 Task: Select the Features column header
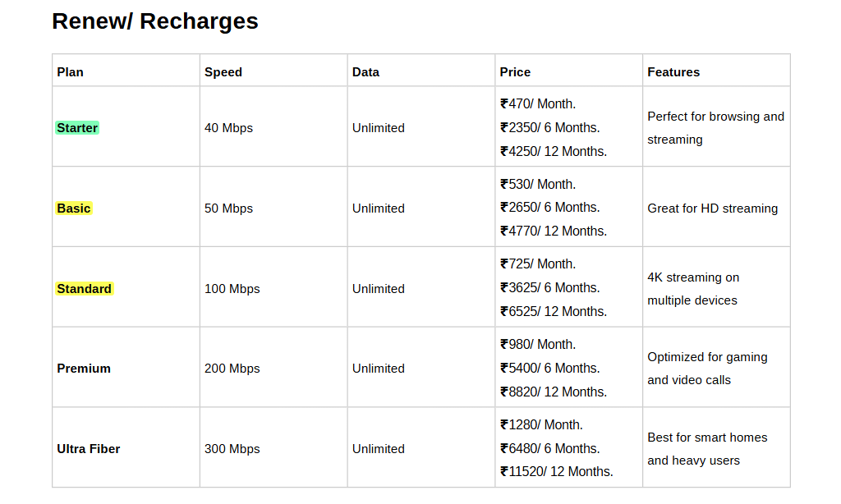[x=673, y=72]
